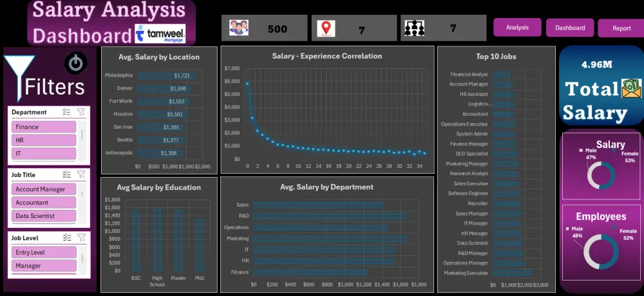Click the 500 employee count value

click(278, 29)
